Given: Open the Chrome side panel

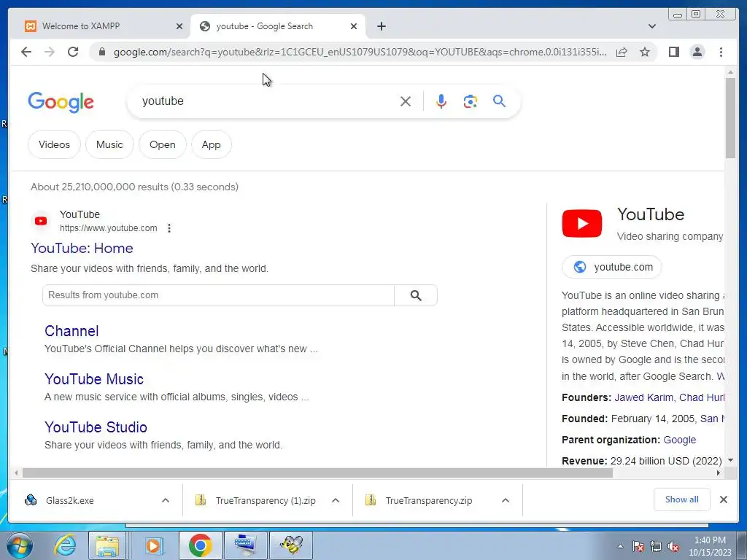Looking at the screenshot, I should [x=673, y=52].
